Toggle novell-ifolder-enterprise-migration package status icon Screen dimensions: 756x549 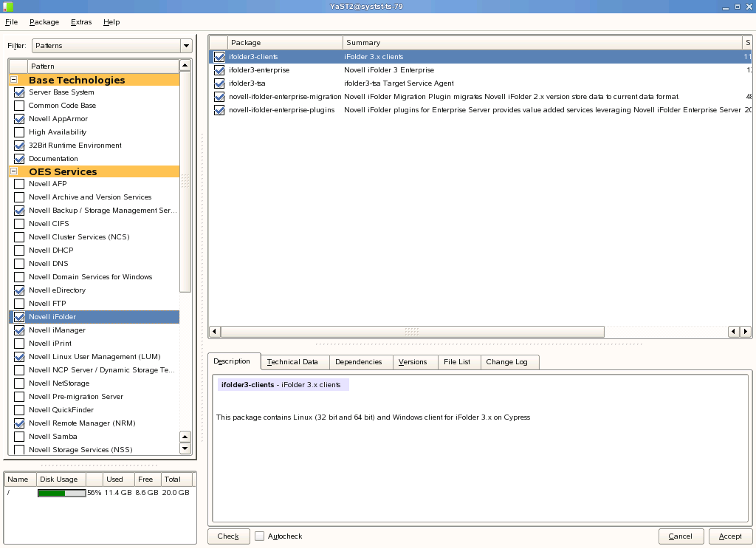(219, 97)
